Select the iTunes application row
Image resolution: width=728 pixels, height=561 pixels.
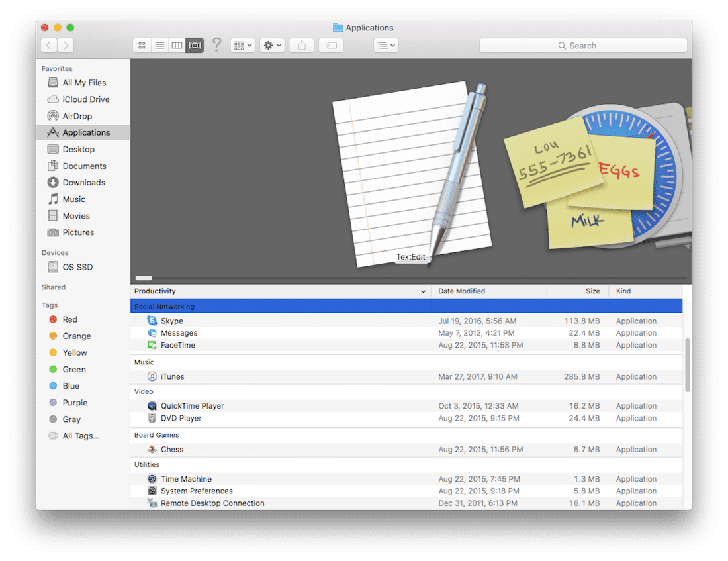(173, 377)
